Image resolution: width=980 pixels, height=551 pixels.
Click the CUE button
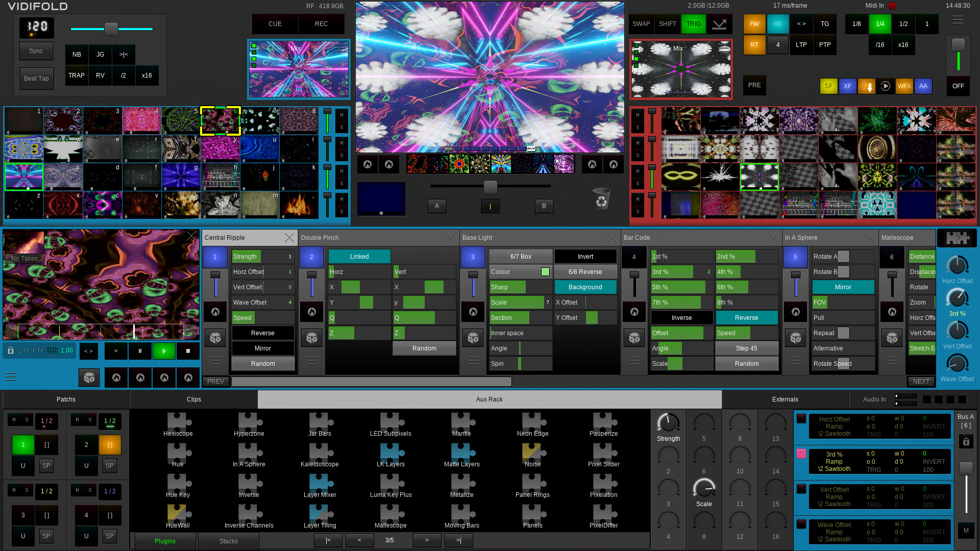(x=275, y=24)
